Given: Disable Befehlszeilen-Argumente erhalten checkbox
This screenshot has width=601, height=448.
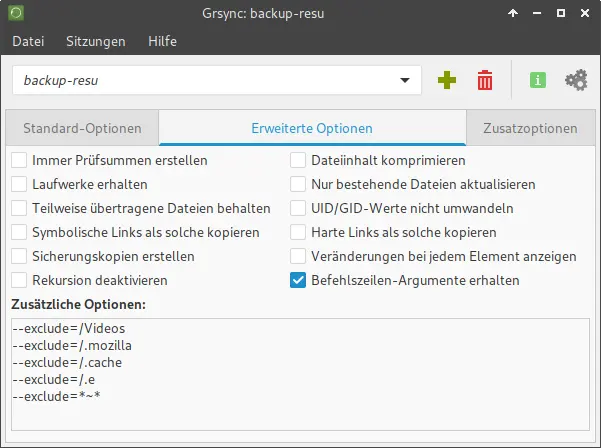Looking at the screenshot, I should coord(298,280).
